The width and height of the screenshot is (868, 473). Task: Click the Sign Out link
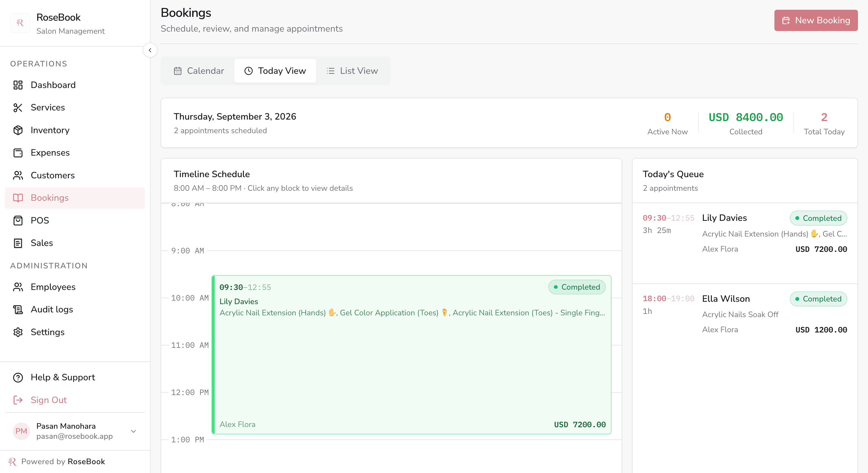pyautogui.click(x=75, y=400)
